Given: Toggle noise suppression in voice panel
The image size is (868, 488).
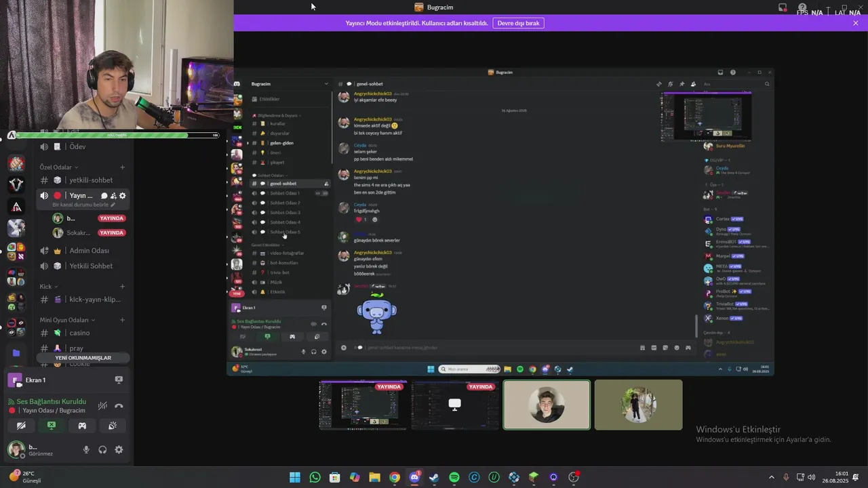Looking at the screenshot, I should [102, 405].
